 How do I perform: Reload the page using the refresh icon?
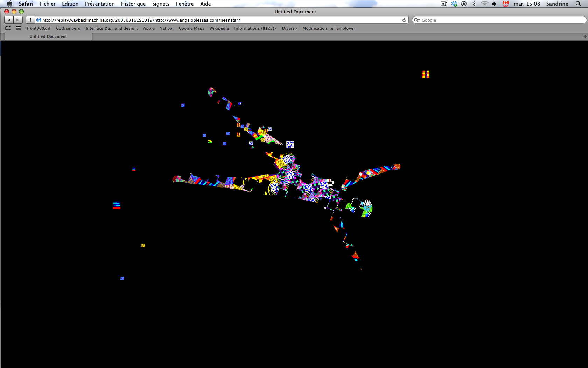pos(404,20)
